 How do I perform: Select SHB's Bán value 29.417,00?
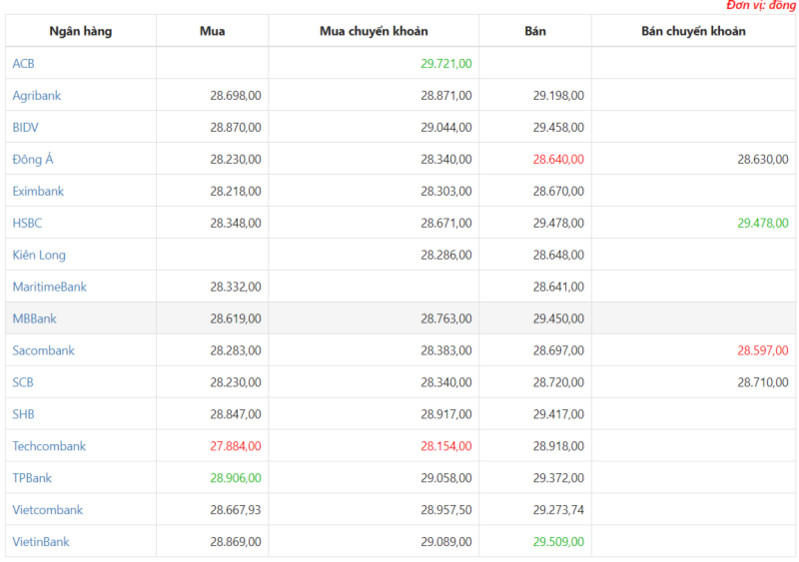click(x=558, y=414)
